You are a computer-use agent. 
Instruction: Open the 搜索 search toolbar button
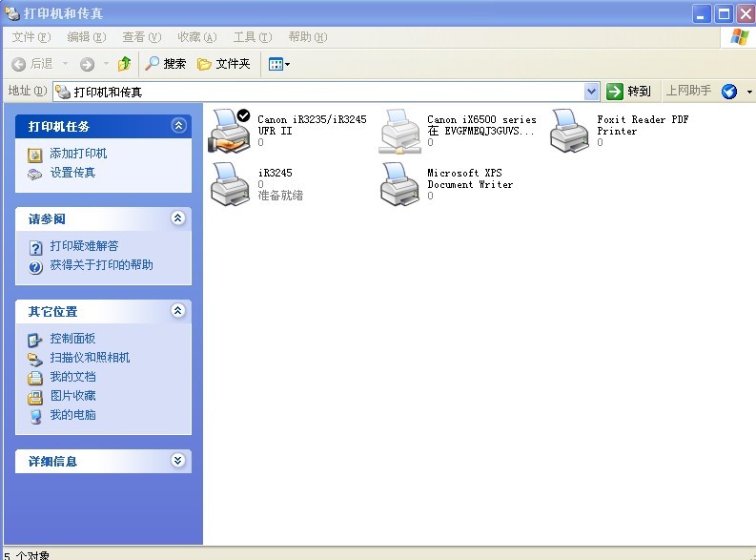[165, 64]
